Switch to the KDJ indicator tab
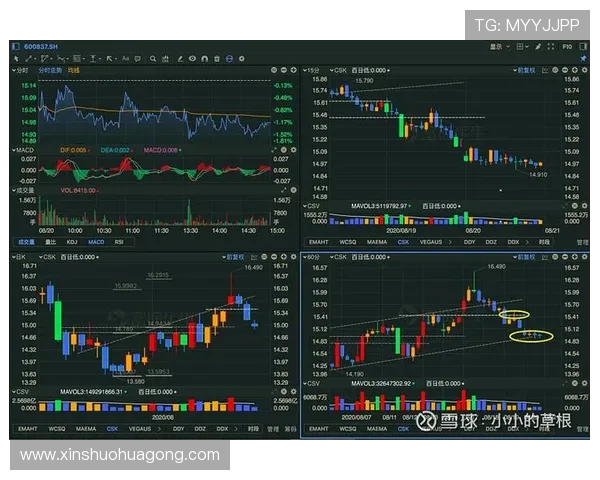Viewport: 600px width, 480px height. click(72, 242)
